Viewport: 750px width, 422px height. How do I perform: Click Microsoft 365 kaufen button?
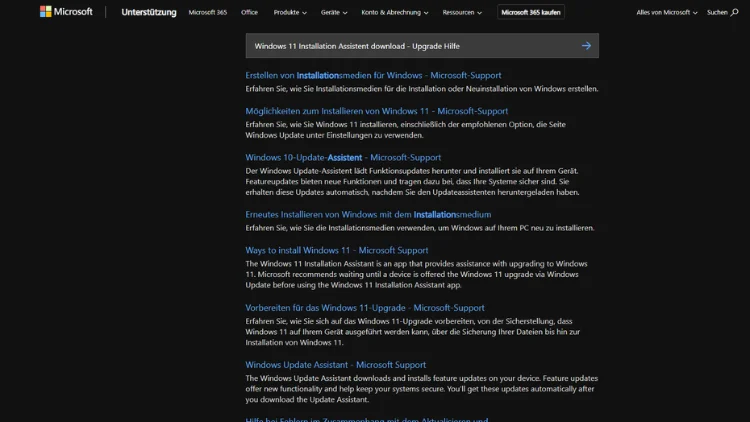530,12
